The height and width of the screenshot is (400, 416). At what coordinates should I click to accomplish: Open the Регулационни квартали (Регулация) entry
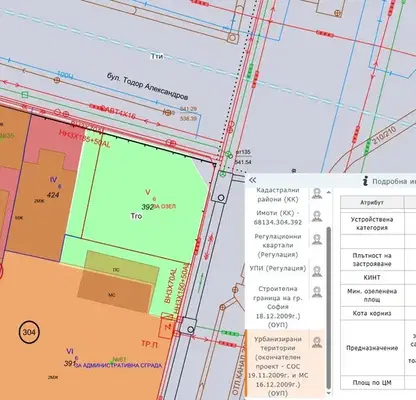277,245
